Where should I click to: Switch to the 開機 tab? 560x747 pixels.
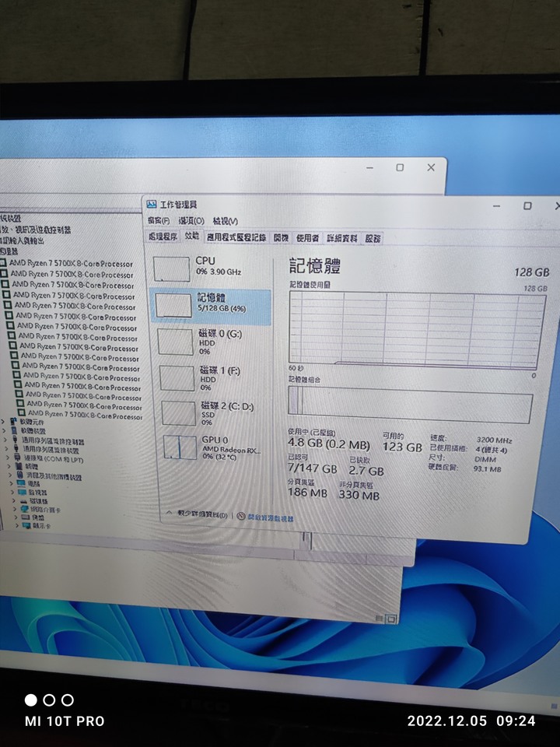tap(281, 238)
